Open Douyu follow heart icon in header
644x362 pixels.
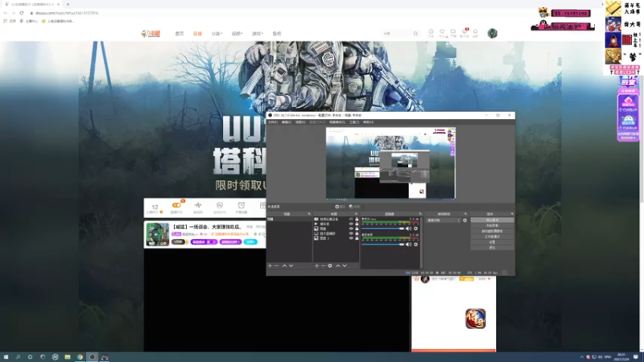pyautogui.click(x=442, y=33)
